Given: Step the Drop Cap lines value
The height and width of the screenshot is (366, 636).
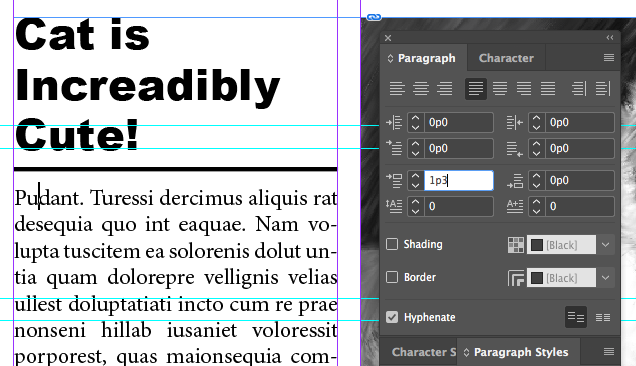Looking at the screenshot, I should point(415,206).
